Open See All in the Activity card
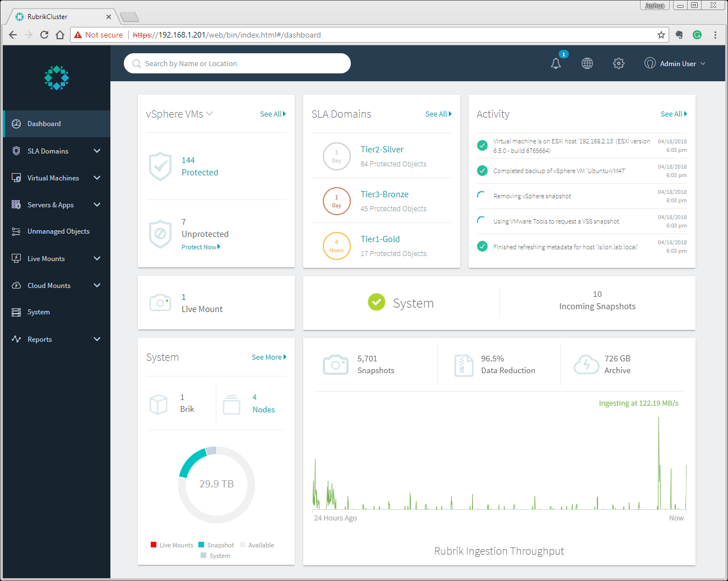The width and height of the screenshot is (728, 581). point(673,114)
